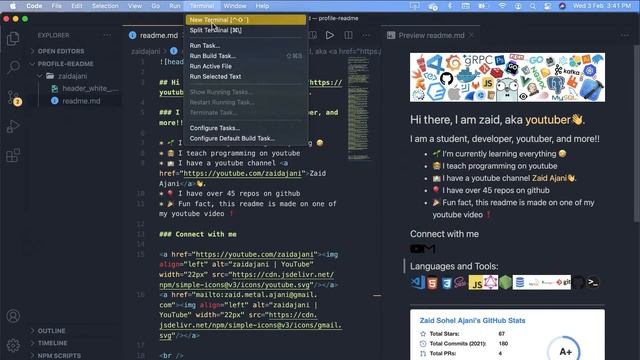This screenshot has height=360, width=640.
Task: Click the YouTube icon under Connect with me
Action: pyautogui.click(x=416, y=249)
